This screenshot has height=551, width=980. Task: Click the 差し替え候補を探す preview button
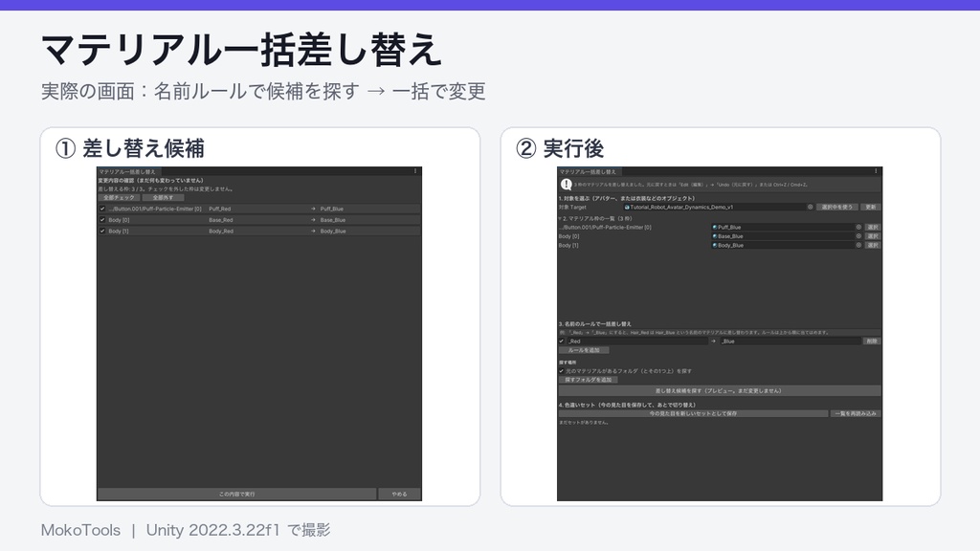[x=720, y=391]
